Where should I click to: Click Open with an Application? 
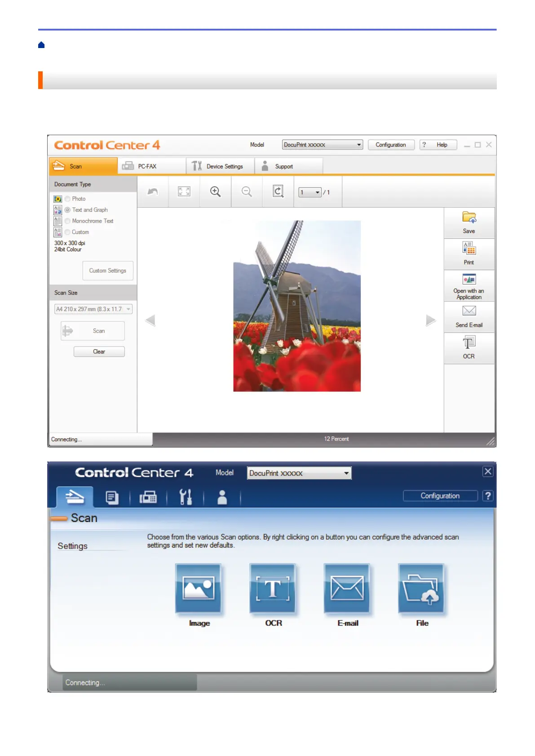469,286
